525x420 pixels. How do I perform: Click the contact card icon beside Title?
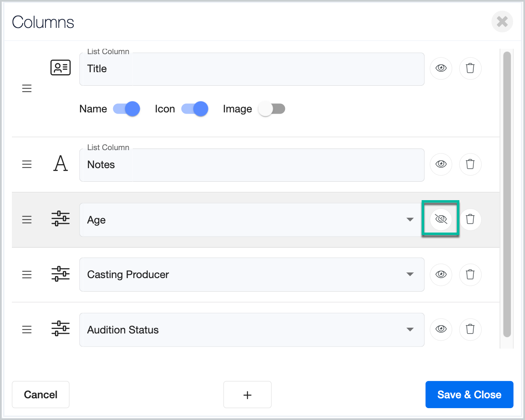point(61,68)
